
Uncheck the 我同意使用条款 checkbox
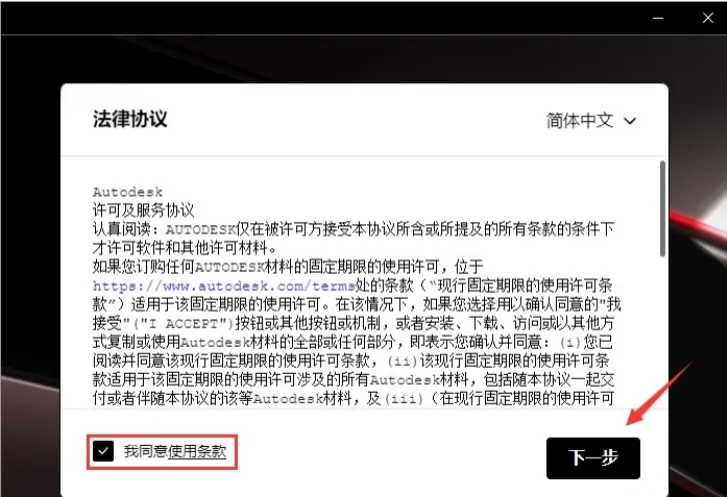pyautogui.click(x=103, y=451)
